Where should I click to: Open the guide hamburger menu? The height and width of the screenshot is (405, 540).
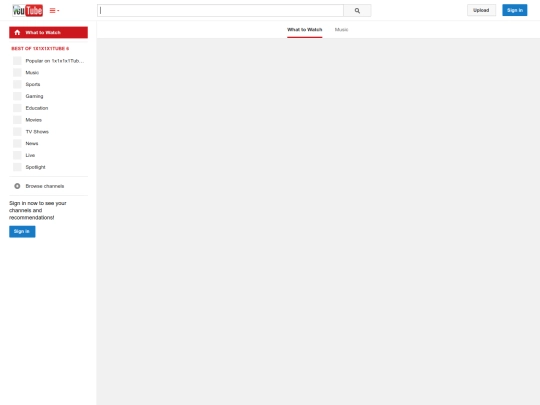click(54, 11)
